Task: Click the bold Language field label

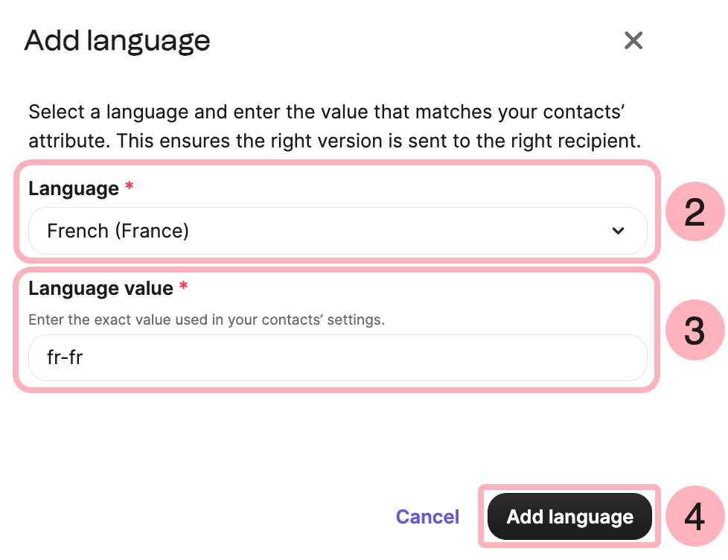Action: click(74, 188)
